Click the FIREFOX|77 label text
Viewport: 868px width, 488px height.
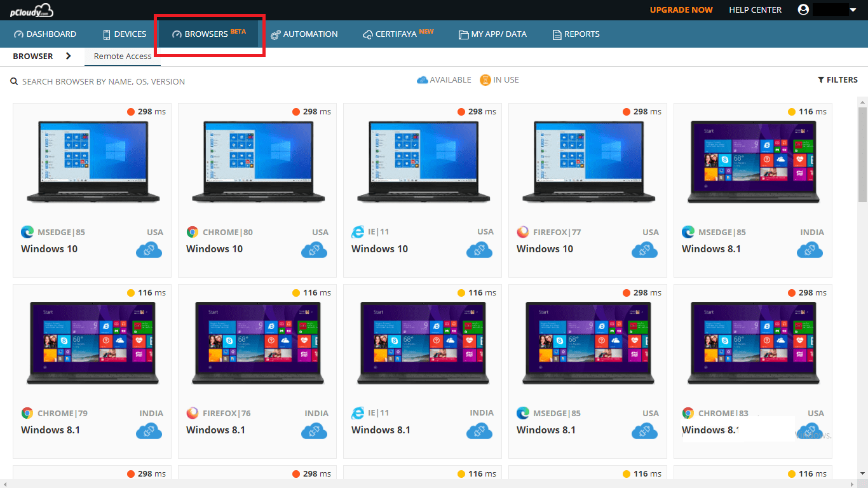click(x=557, y=233)
